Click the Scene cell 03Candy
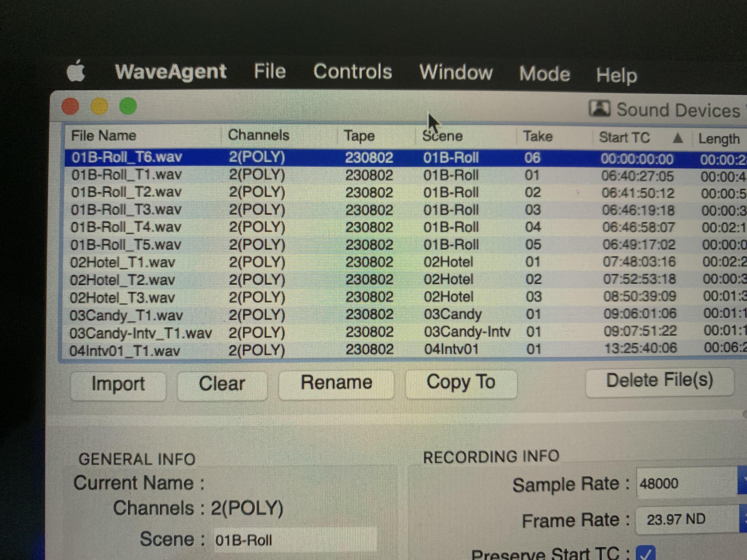Viewport: 747px width, 560px height. [x=453, y=315]
